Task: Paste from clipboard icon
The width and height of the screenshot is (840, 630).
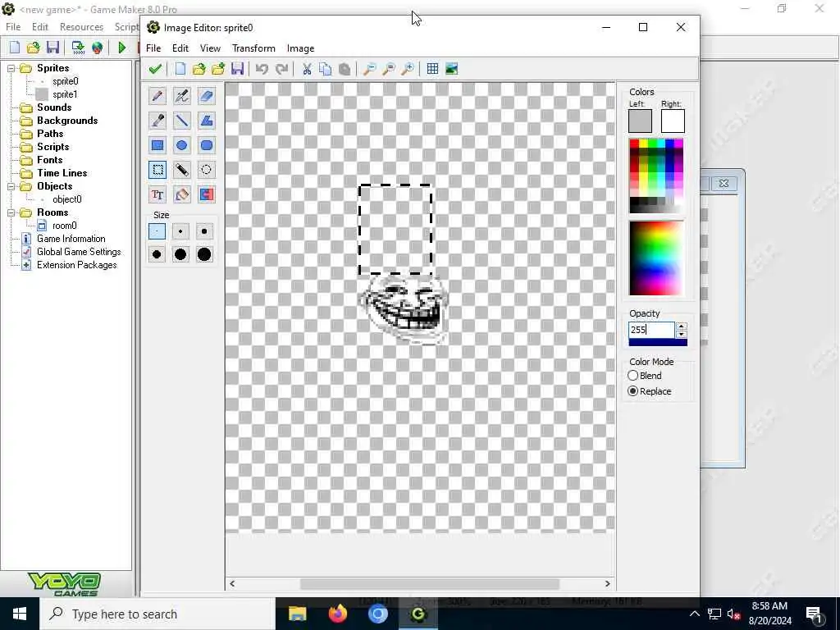Action: pyautogui.click(x=345, y=69)
